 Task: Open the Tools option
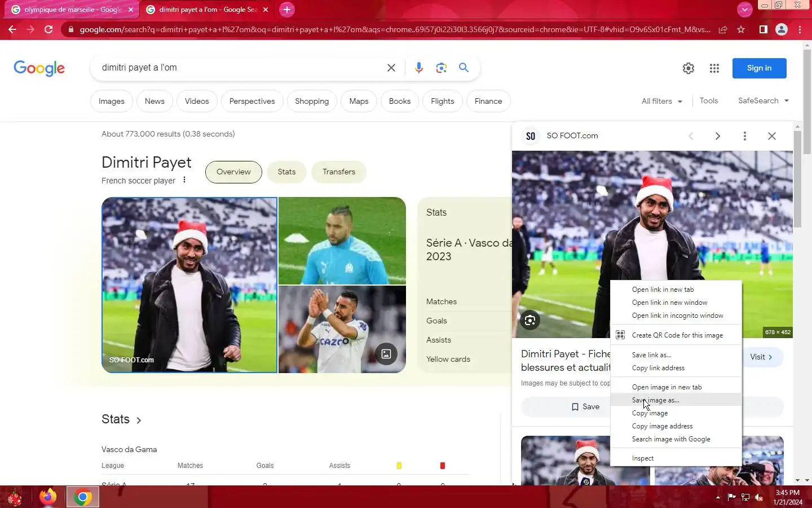click(x=709, y=100)
